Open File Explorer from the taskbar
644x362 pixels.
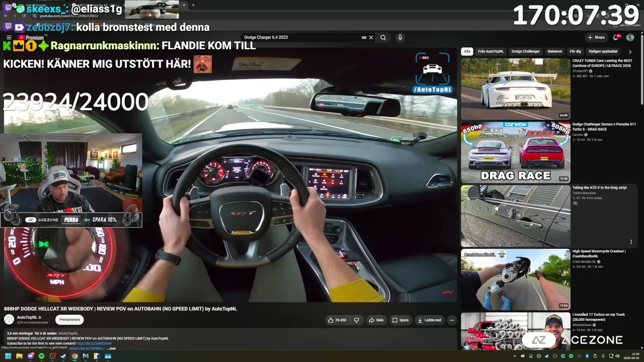(x=19, y=356)
